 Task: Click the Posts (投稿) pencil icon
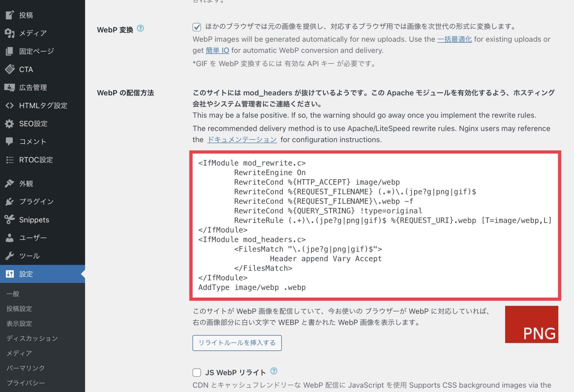click(x=9, y=15)
